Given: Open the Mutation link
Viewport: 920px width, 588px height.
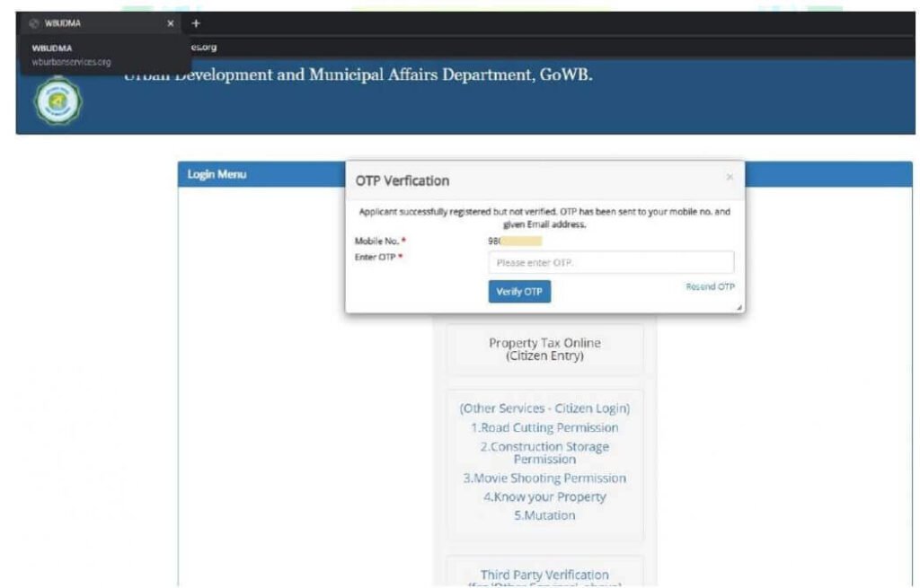Looking at the screenshot, I should (x=544, y=516).
